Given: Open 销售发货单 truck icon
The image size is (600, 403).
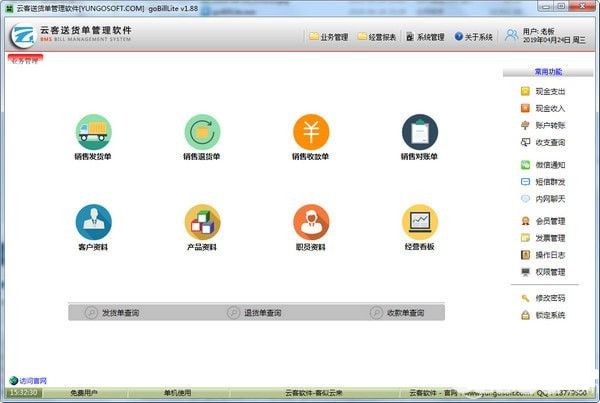Looking at the screenshot, I should [93, 132].
